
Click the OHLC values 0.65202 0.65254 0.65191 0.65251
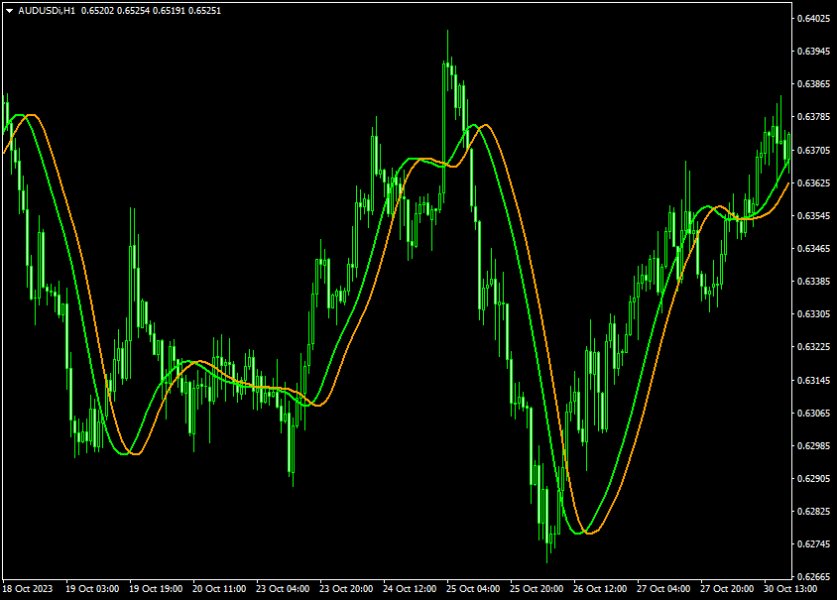151,11
